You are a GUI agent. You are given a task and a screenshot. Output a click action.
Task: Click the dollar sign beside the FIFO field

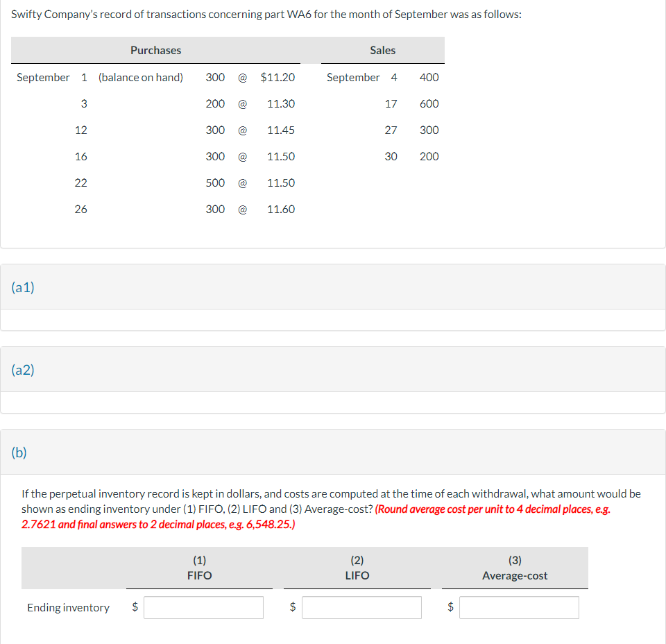[135, 607]
